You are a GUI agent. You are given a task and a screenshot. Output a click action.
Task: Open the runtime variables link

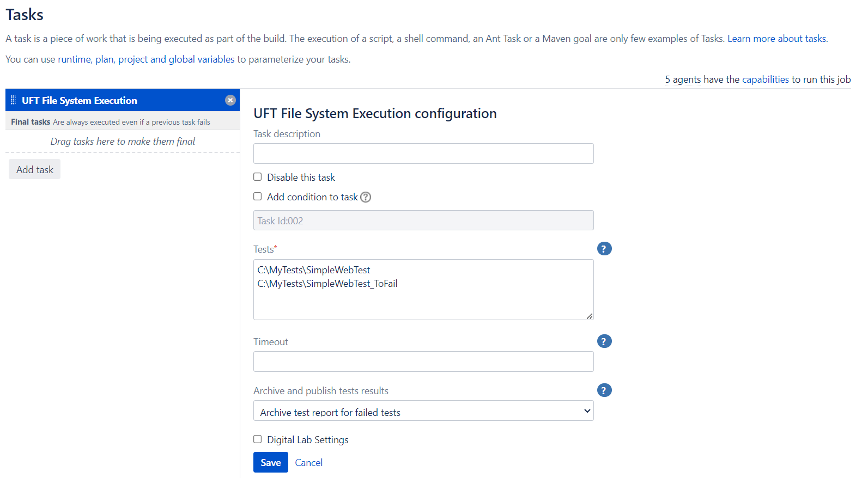(74, 59)
